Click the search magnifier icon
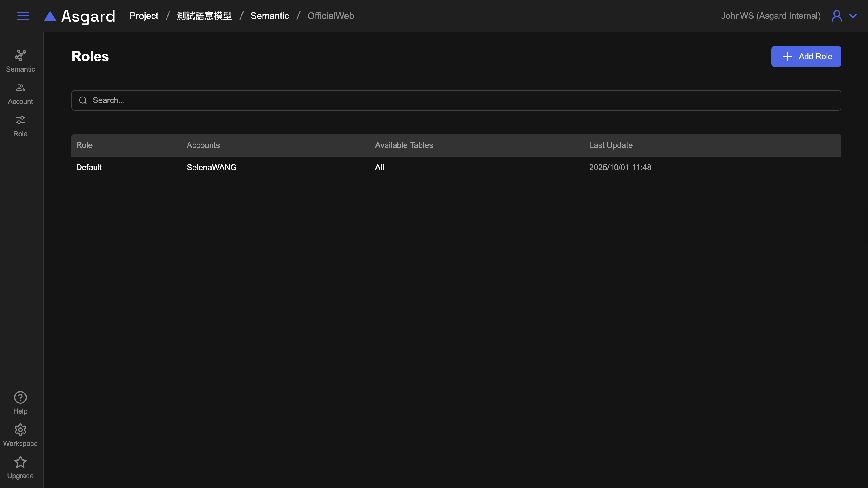The image size is (868, 488). [83, 100]
